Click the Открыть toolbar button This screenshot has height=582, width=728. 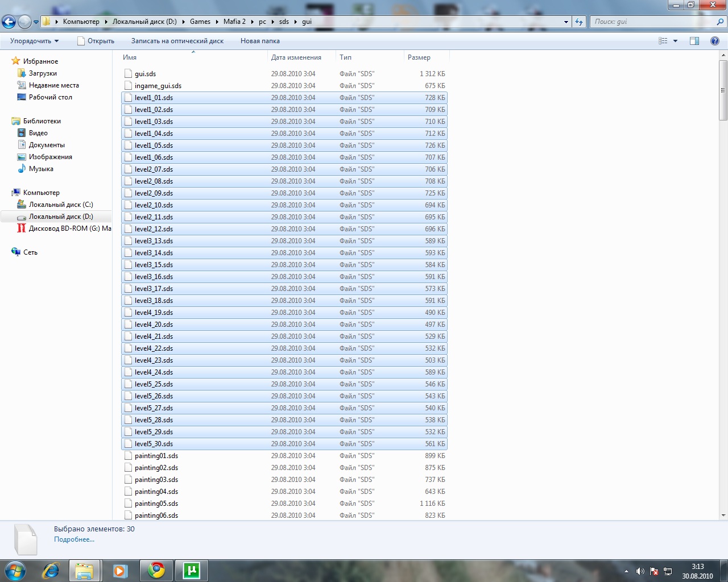click(x=96, y=41)
